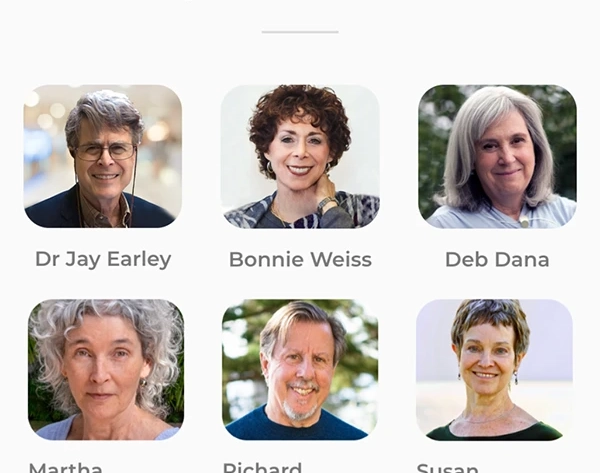Image resolution: width=600 pixels, height=473 pixels.
Task: Tap the "Deb Dana" name caption
Action: [x=497, y=259]
